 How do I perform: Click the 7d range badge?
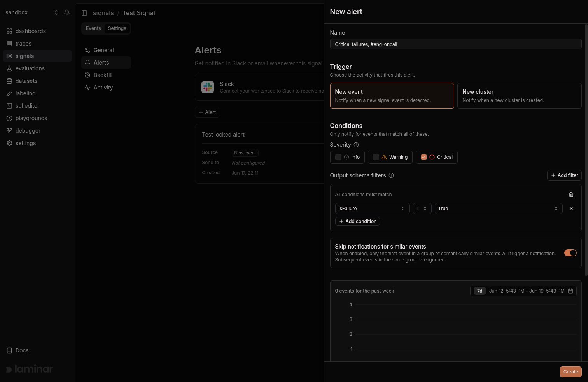click(x=480, y=291)
